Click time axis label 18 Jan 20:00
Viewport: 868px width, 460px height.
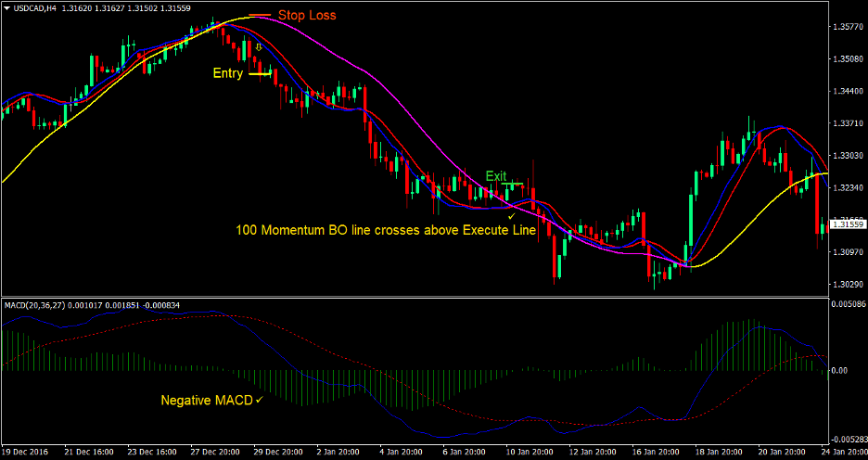coord(721,452)
